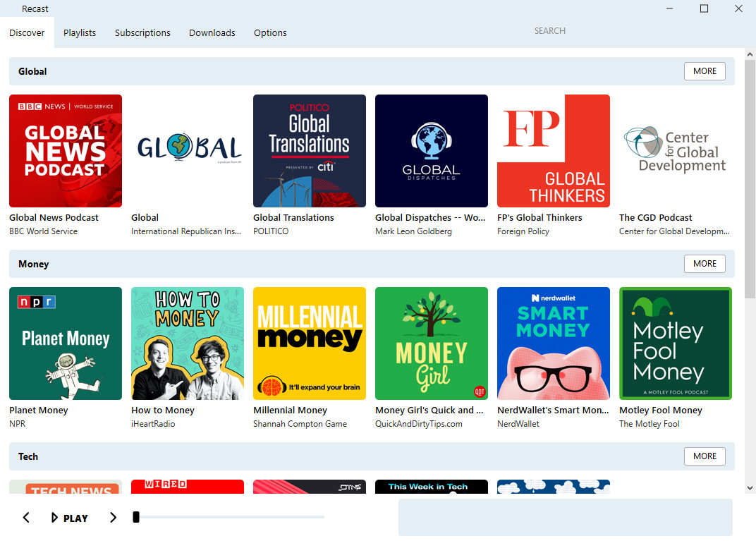The height and width of the screenshot is (541, 756).
Task: Skip to previous track arrow
Action: click(26, 518)
